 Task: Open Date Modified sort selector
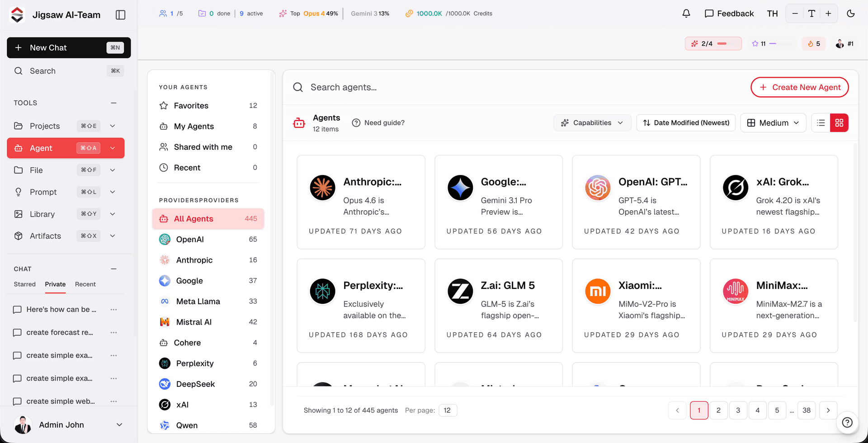point(686,123)
